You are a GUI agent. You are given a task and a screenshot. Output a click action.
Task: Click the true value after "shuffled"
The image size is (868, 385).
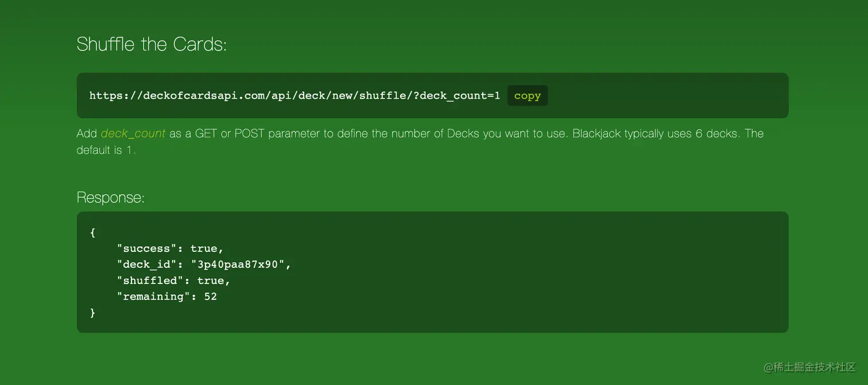click(x=210, y=281)
